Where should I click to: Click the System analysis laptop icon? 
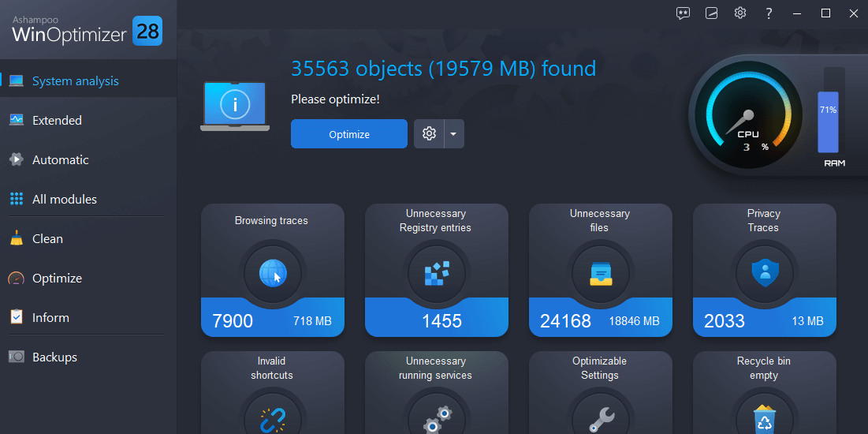16,81
